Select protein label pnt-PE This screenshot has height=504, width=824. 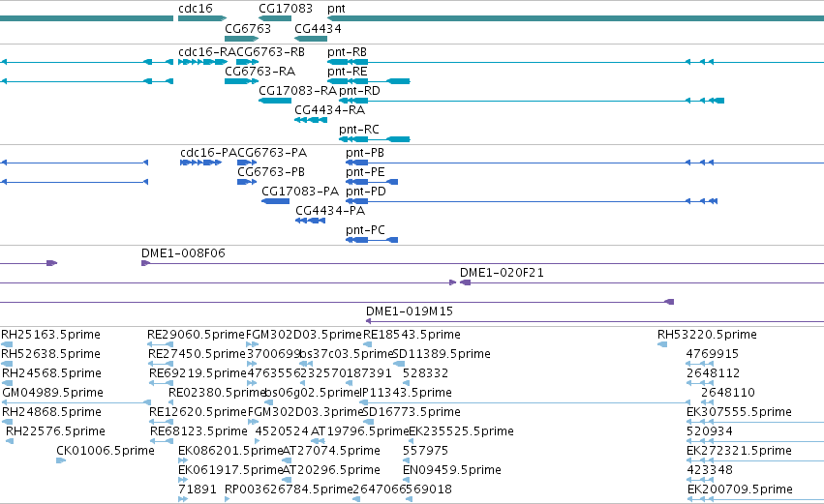365,172
